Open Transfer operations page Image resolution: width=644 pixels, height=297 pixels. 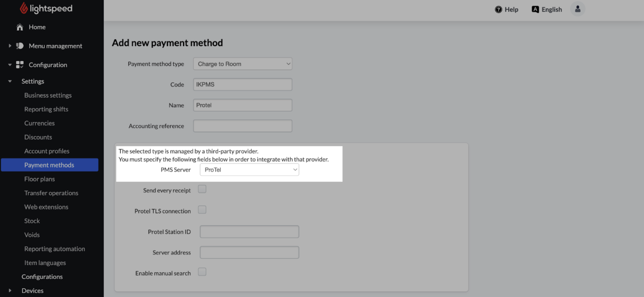tap(51, 193)
